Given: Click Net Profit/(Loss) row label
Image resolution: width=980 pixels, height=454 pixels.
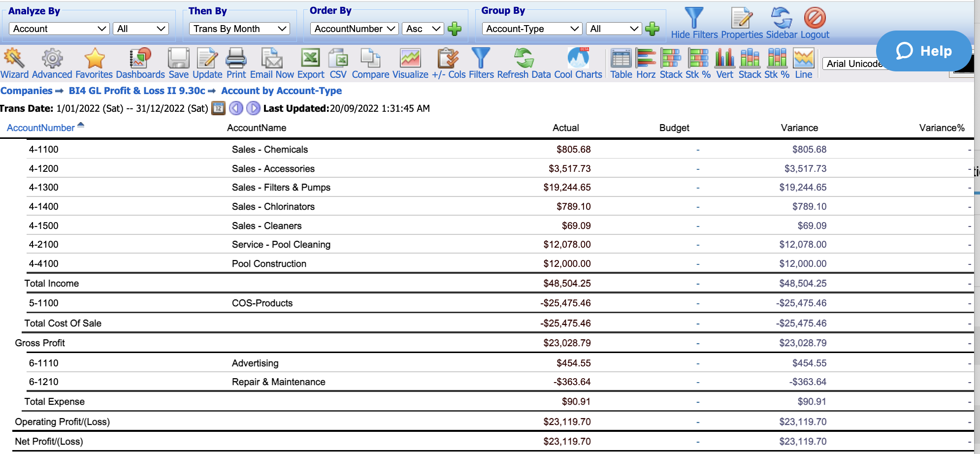Looking at the screenshot, I should pyautogui.click(x=49, y=441).
